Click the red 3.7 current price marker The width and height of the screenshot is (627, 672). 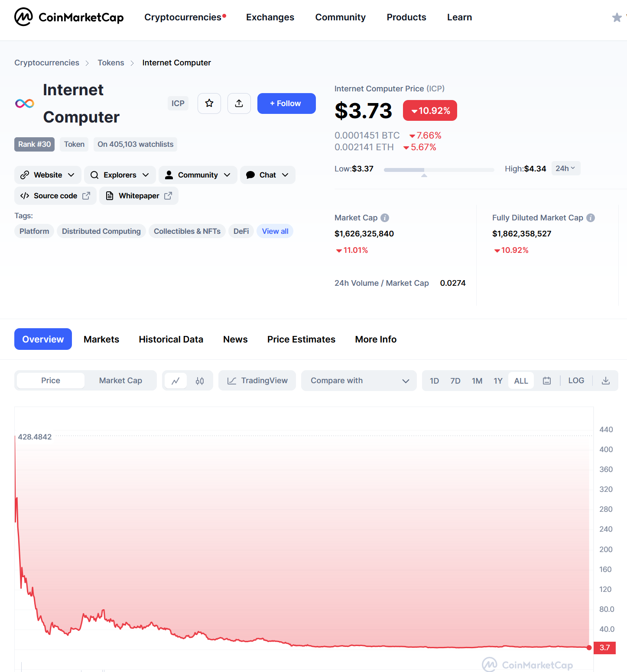coord(604,648)
